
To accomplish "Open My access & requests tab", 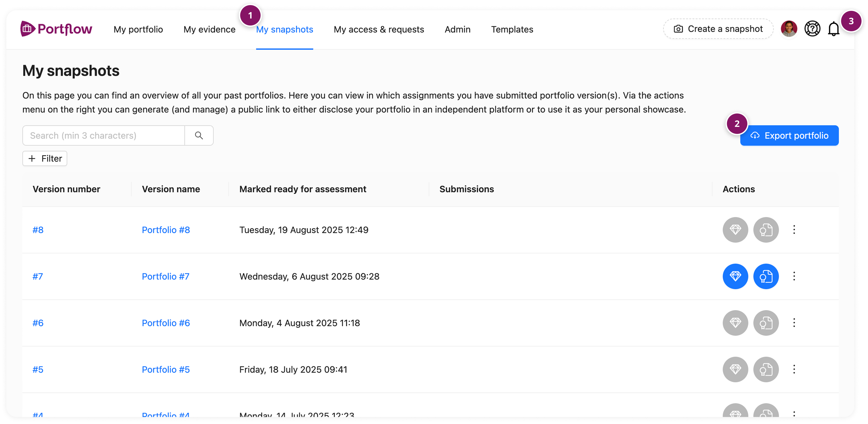I will [x=379, y=30].
